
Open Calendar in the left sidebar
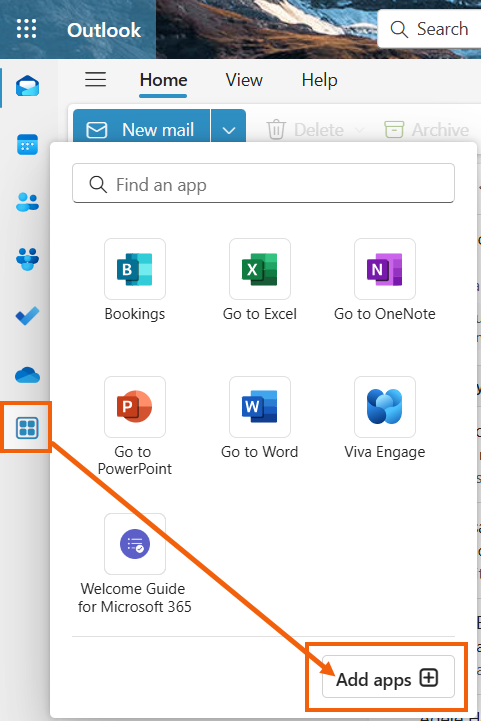pyautogui.click(x=28, y=144)
